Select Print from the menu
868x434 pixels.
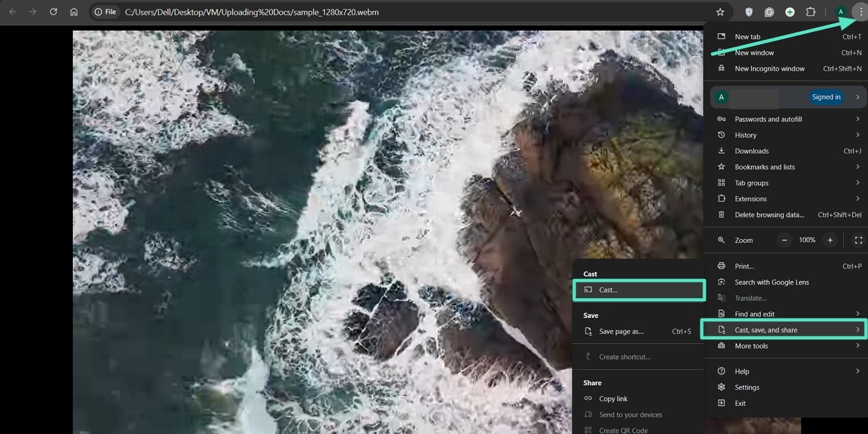coord(785,266)
